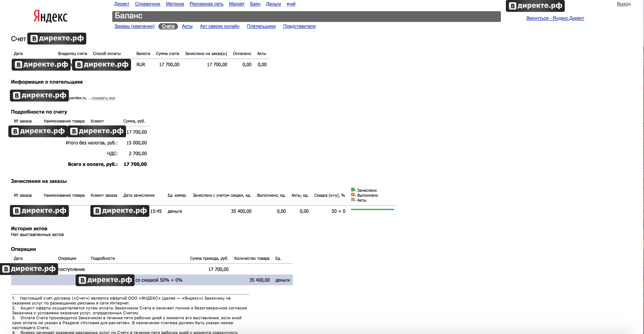Select the RUR currency value
The image size is (644, 334).
pyautogui.click(x=141, y=65)
